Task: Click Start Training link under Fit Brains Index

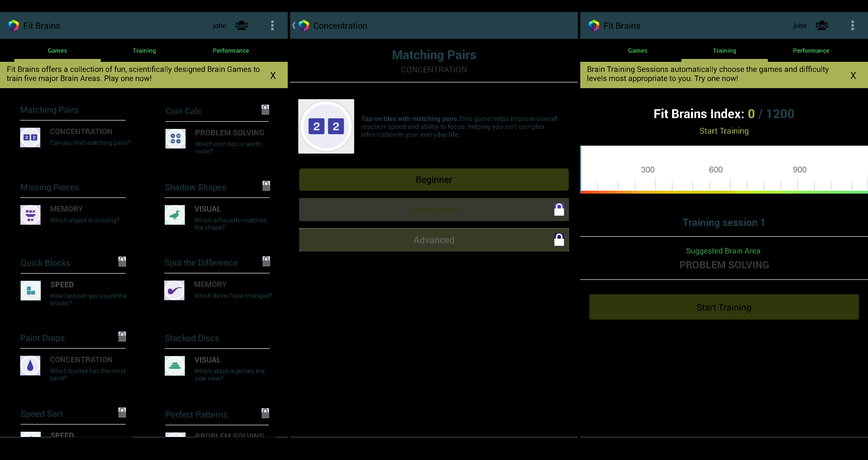Action: (724, 131)
